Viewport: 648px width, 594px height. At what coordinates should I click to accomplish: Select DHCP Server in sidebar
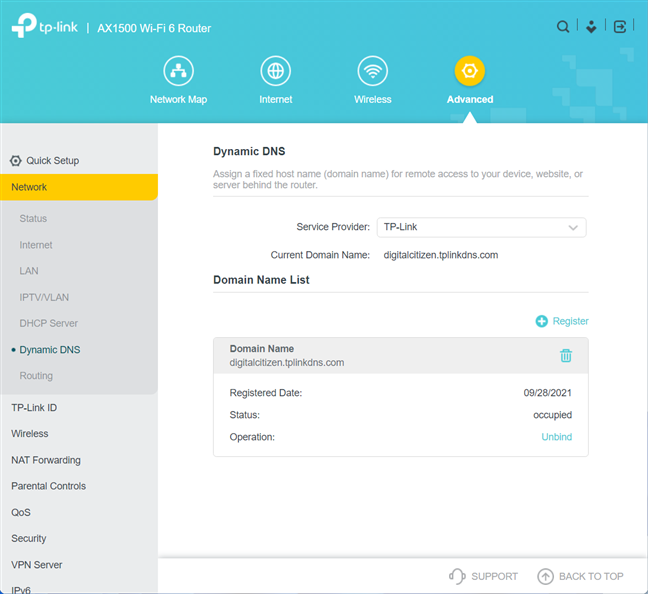click(x=48, y=323)
